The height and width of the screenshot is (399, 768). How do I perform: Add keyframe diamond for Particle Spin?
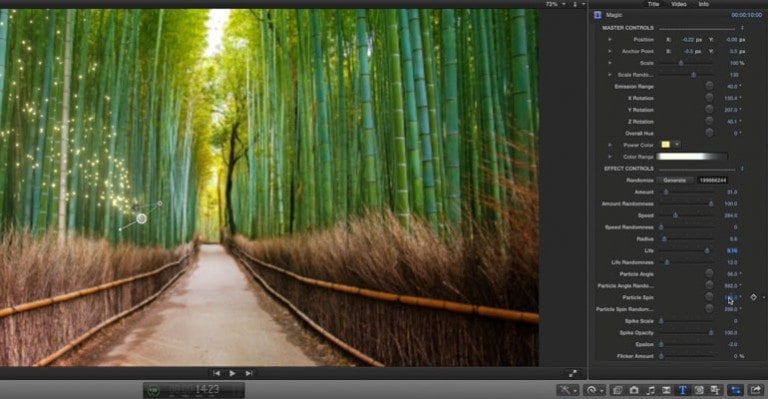point(753,297)
